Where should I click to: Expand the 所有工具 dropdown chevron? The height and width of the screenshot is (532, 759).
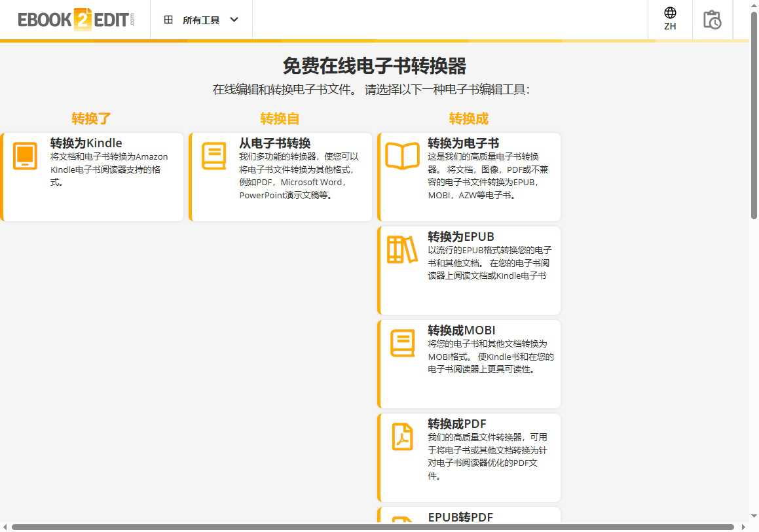234,20
